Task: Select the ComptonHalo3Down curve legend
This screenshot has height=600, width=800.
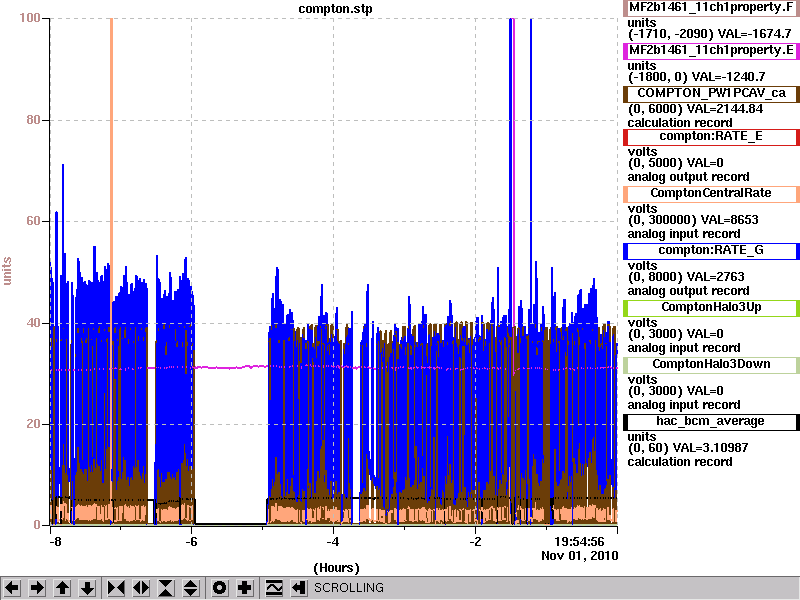Action: pyautogui.click(x=711, y=364)
